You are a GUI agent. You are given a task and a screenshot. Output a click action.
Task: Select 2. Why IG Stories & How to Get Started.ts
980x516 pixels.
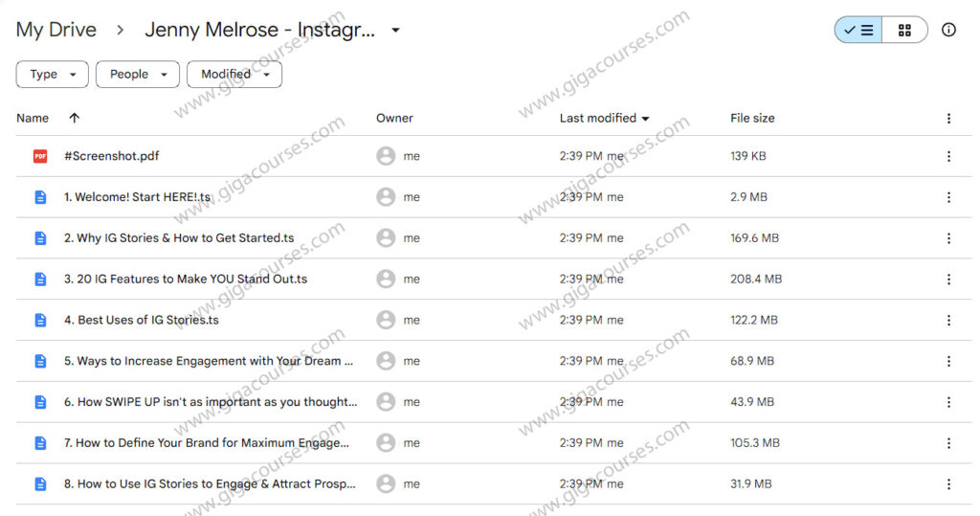[x=179, y=238]
